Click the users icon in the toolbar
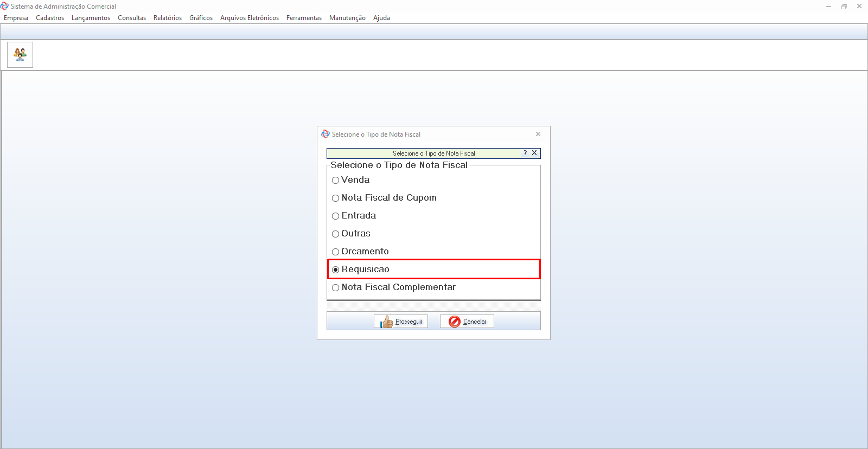This screenshot has width=868, height=449. pyautogui.click(x=20, y=55)
